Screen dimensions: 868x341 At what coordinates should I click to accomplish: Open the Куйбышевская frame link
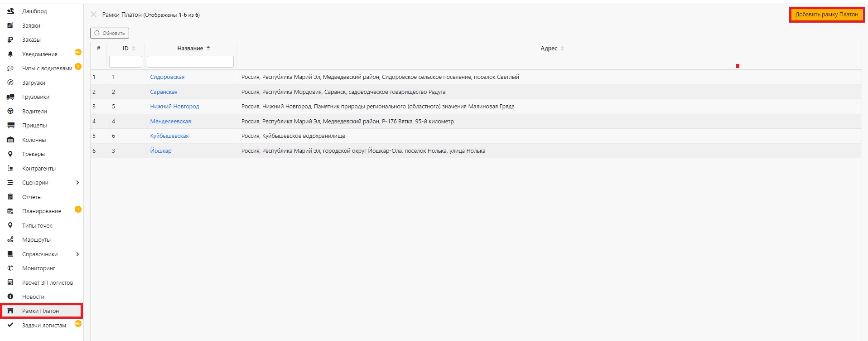coord(169,136)
